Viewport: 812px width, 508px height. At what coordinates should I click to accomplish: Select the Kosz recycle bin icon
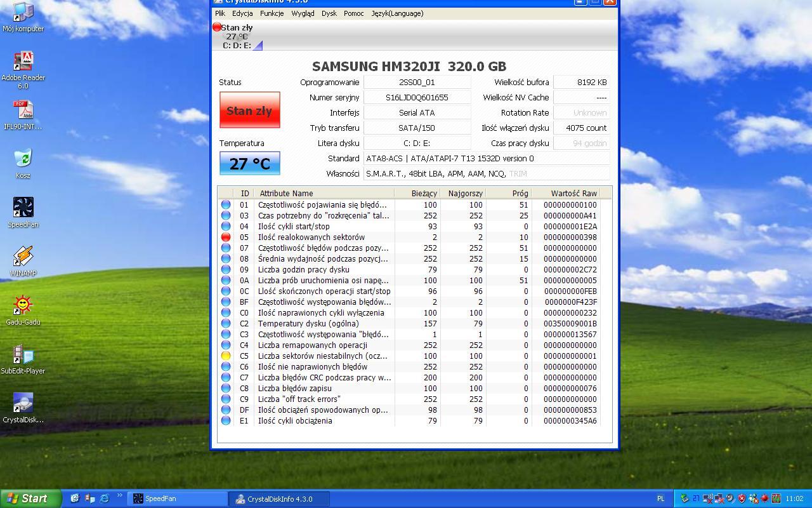[x=23, y=163]
